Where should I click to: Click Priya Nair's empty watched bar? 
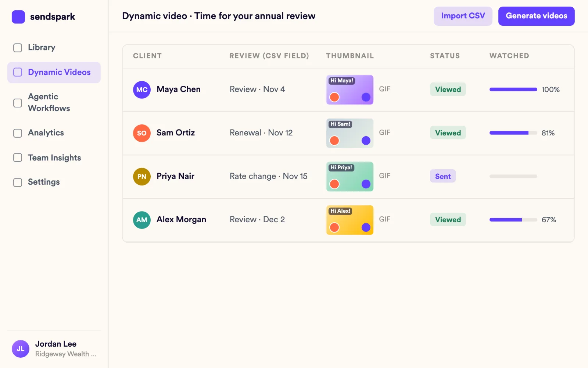pyautogui.click(x=513, y=176)
